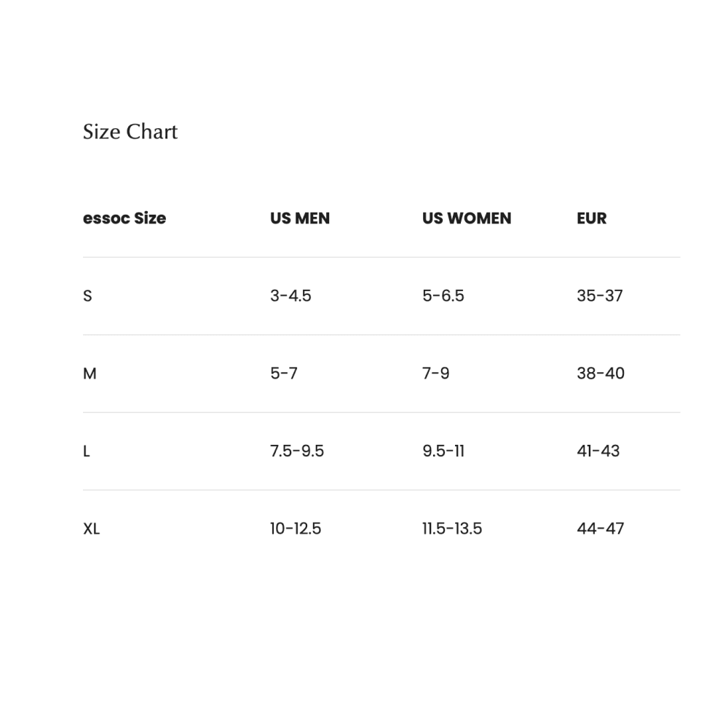Click the US men's 10-12.5 cell

point(296,529)
